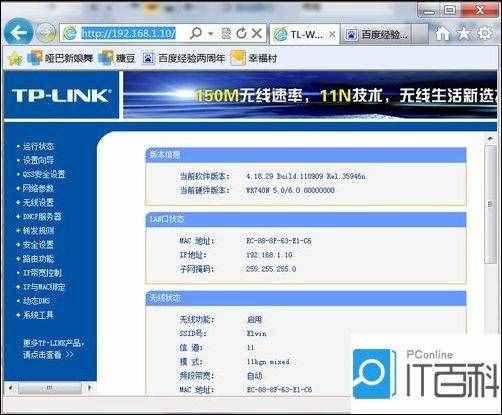Open browser tools gear icon
Screen dimensions: 502x415
[x=485, y=33]
